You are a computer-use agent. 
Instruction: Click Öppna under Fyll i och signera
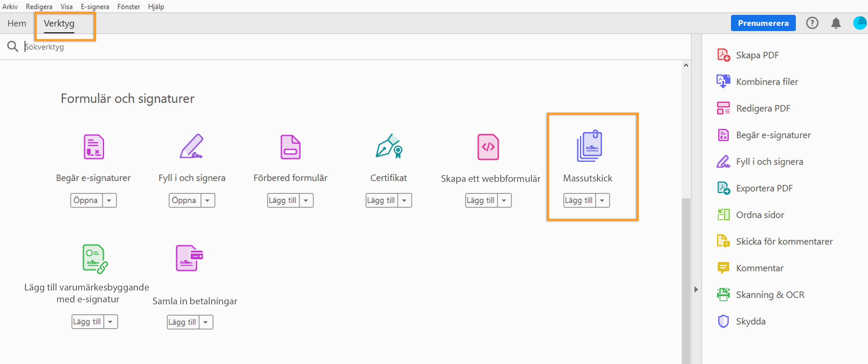tap(184, 200)
